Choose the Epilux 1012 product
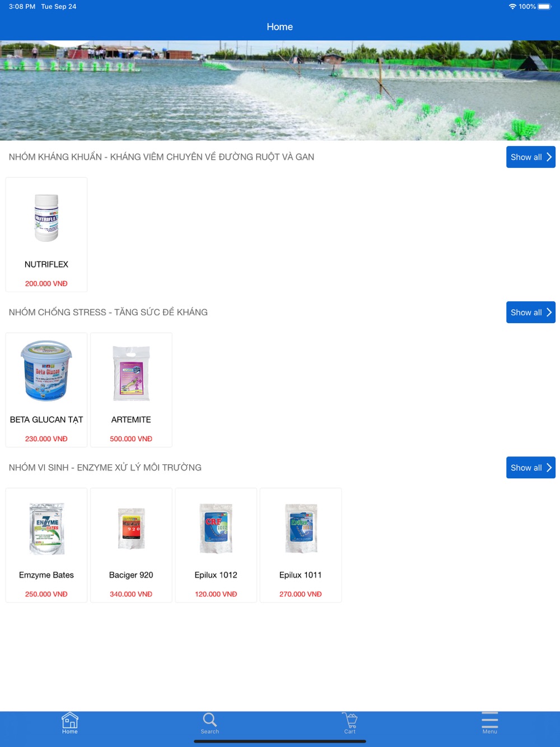Screen dimensions: 560x747 coord(216,545)
